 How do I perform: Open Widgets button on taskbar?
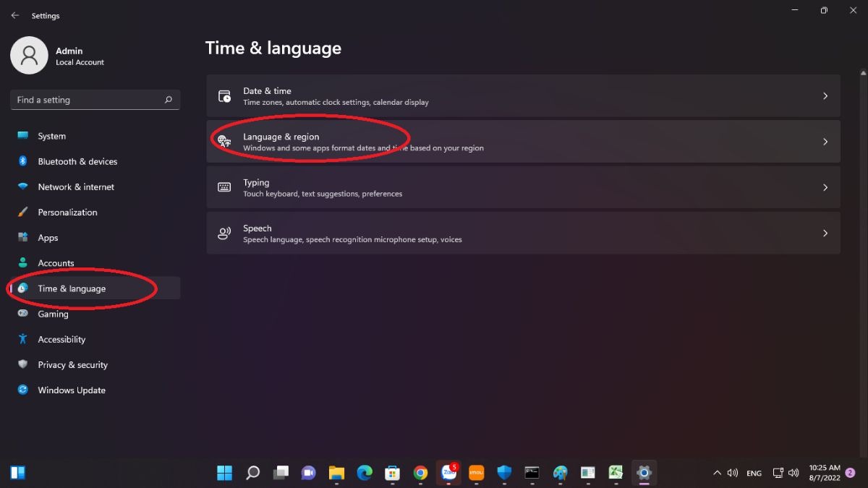pyautogui.click(x=18, y=473)
